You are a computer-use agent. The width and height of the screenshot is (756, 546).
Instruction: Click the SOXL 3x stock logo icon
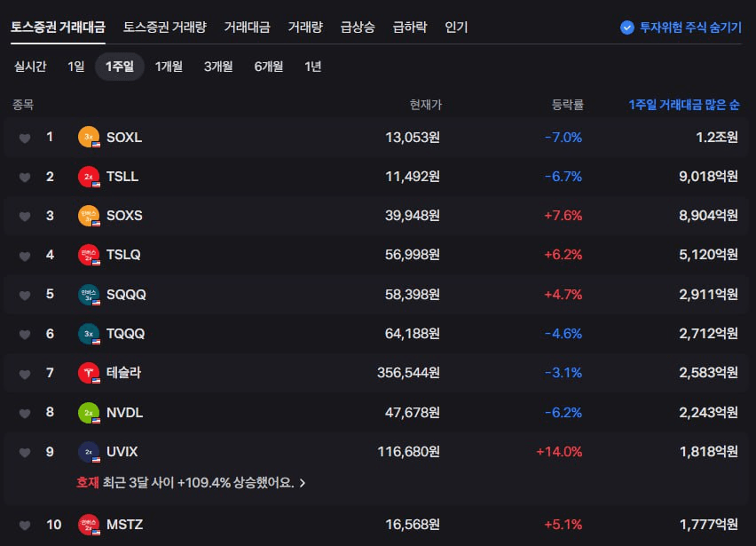coord(89,137)
